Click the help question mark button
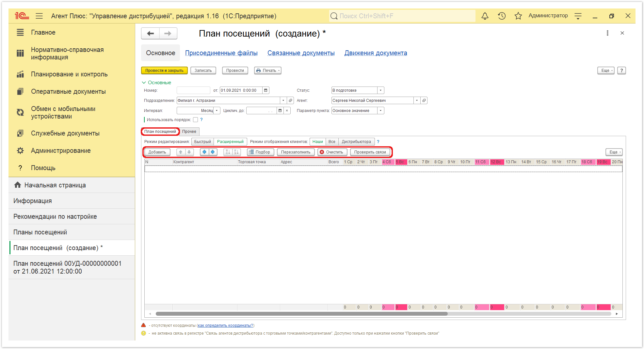Viewport: 644px width, 349px height. 621,71
